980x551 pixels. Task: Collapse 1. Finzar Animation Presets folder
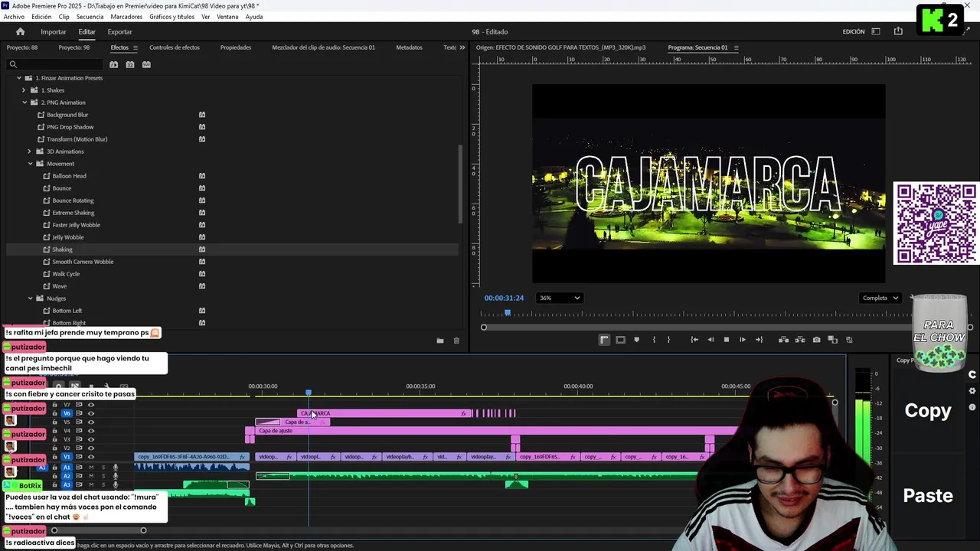click(18, 78)
